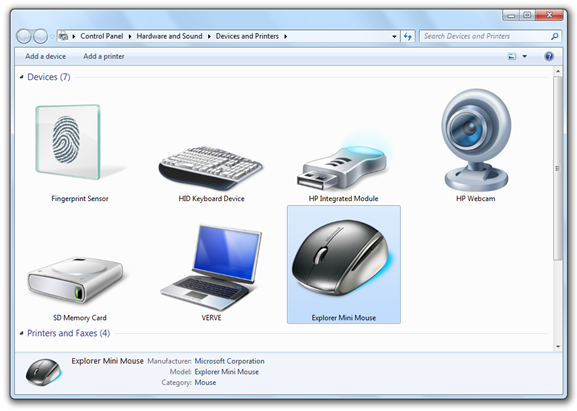Click the scrollbar up arrow
The width and height of the screenshot is (577, 411).
point(558,71)
